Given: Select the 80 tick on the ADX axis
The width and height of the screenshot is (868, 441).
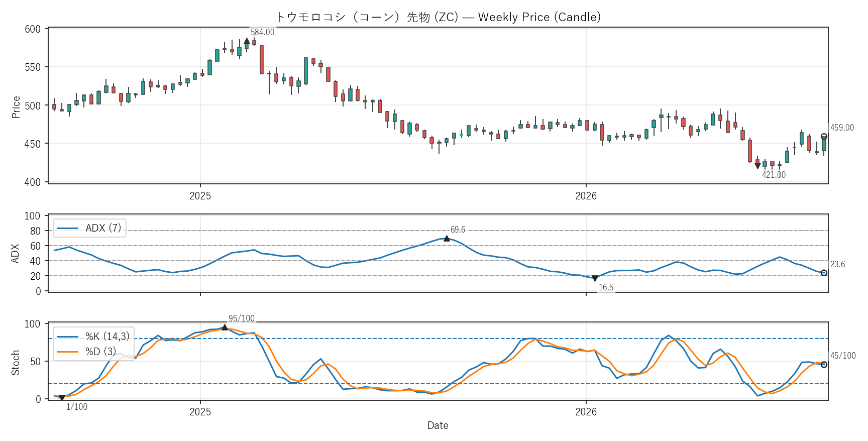Looking at the screenshot, I should tap(36, 231).
